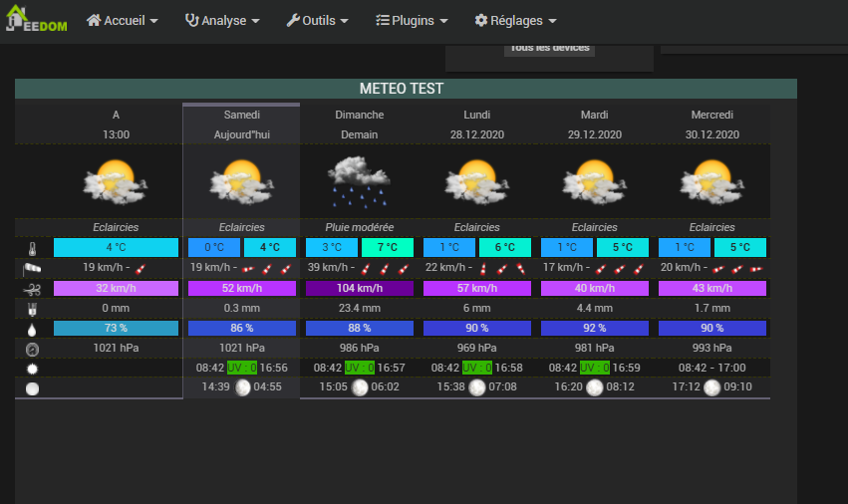This screenshot has height=504, width=848.
Task: Click the Pluie modérée condition text
Action: tap(359, 227)
